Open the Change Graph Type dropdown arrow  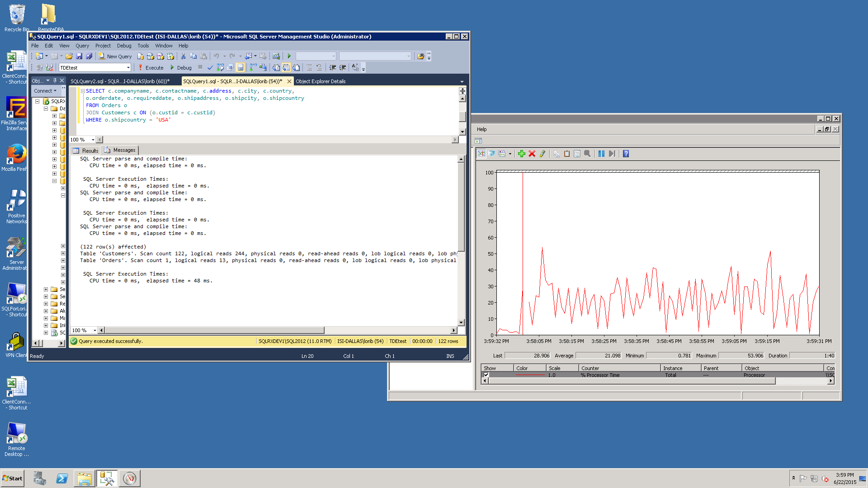point(510,154)
